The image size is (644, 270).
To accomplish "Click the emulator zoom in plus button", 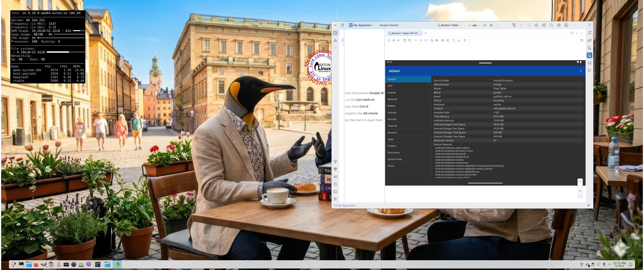I will [x=580, y=181].
